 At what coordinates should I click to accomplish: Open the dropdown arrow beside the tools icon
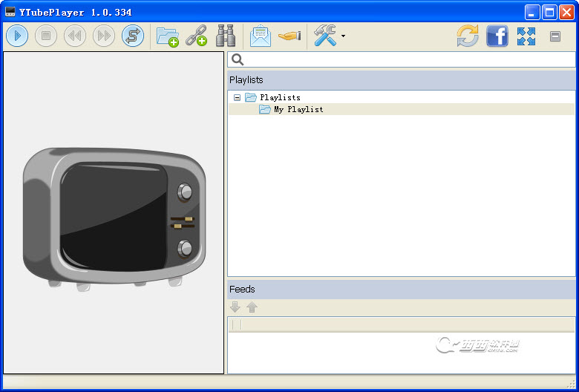point(343,36)
